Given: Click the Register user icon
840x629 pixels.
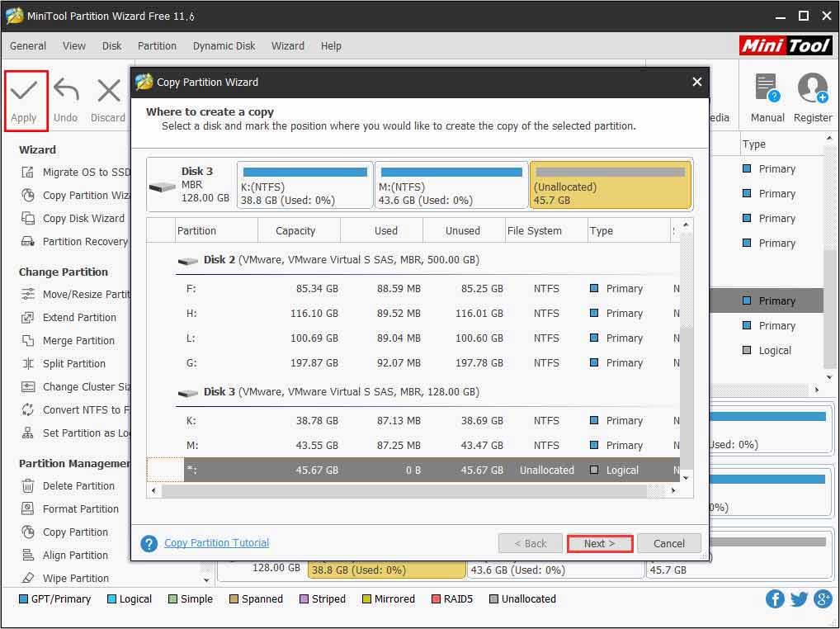Looking at the screenshot, I should coord(813,89).
